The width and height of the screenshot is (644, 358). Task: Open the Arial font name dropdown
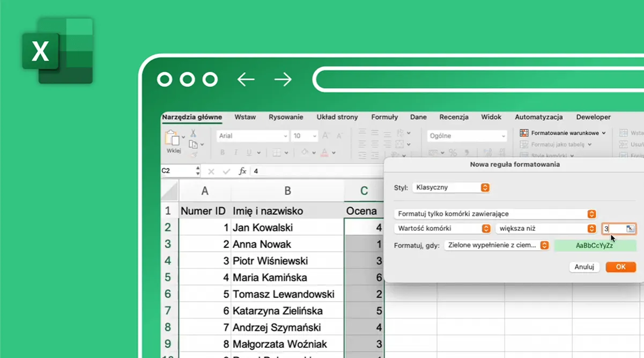pyautogui.click(x=252, y=136)
